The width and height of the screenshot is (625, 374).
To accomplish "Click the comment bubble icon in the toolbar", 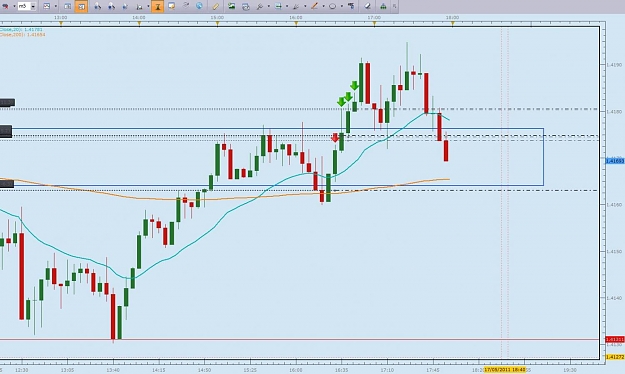I will 171,6.
